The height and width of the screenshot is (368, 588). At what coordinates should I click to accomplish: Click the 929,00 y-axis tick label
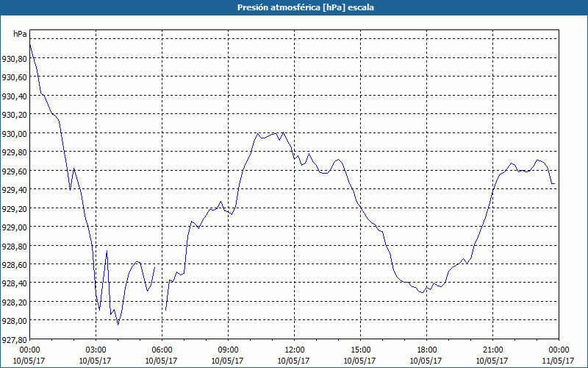pyautogui.click(x=15, y=227)
